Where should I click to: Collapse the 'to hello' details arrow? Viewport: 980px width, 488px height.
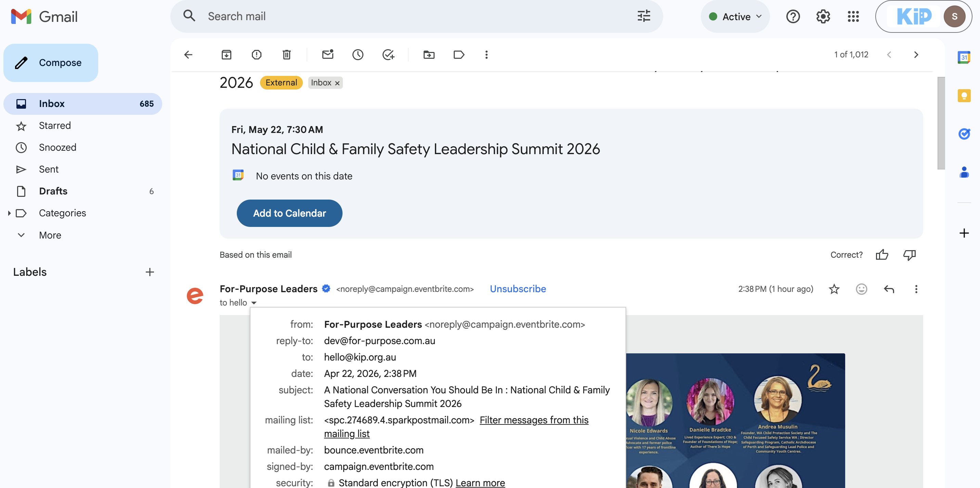click(x=254, y=303)
